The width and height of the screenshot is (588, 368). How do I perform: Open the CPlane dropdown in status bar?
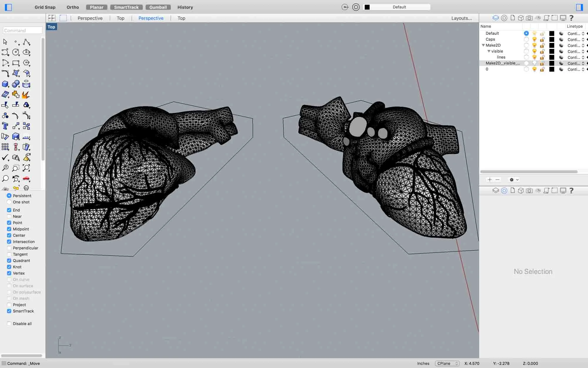click(447, 363)
